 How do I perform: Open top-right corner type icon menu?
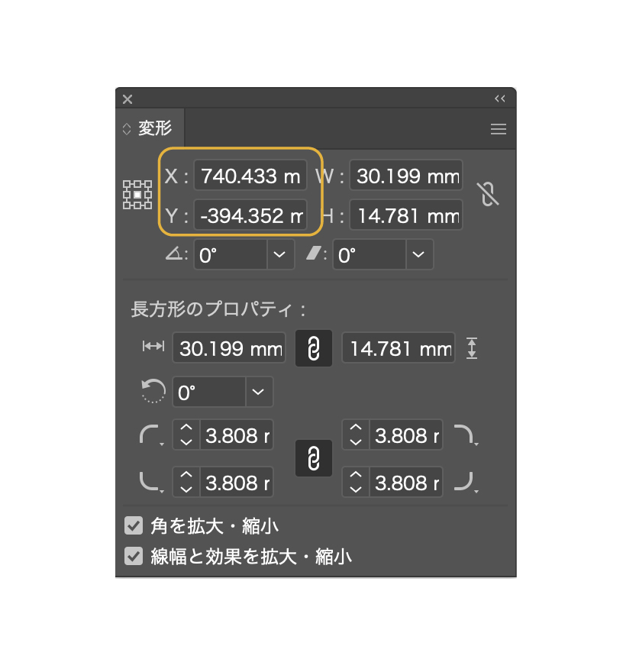coord(466,435)
